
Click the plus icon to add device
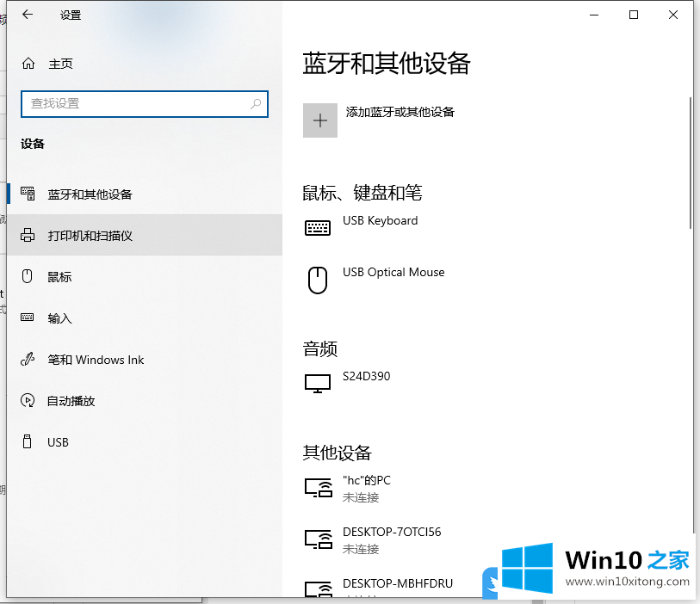pos(320,120)
